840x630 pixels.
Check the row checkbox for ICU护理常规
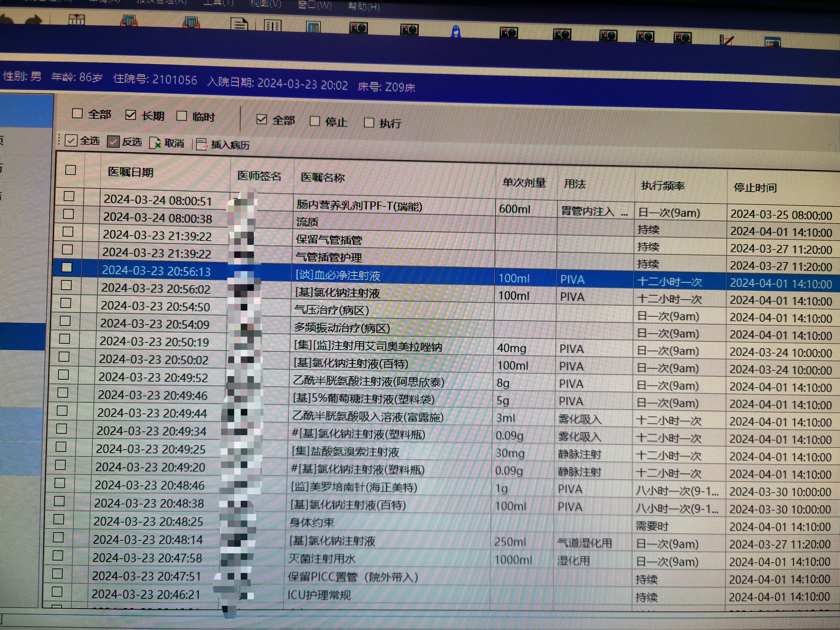pos(57,592)
